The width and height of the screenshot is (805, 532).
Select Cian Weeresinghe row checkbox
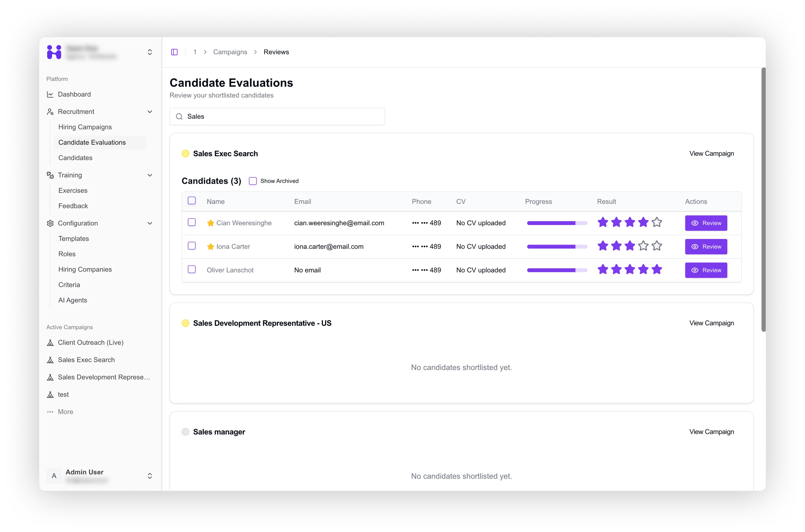[x=192, y=222]
